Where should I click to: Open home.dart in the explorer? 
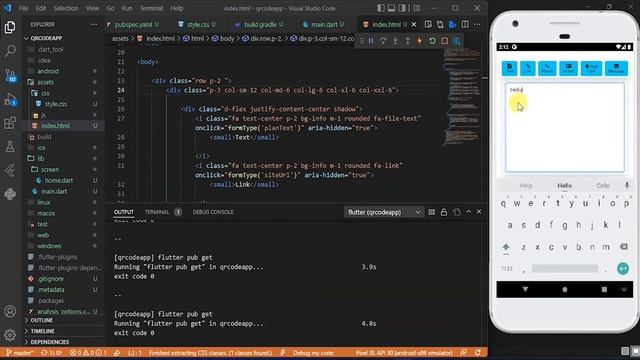[x=59, y=180]
